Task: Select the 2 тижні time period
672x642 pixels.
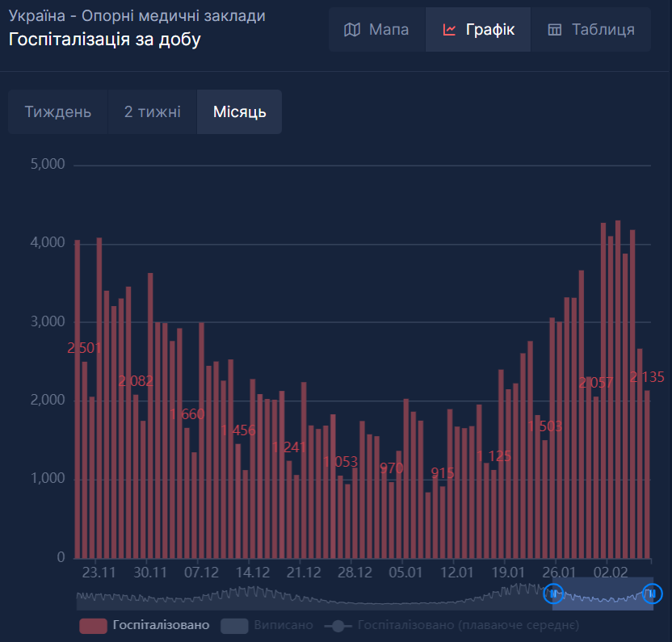Action: [x=152, y=112]
